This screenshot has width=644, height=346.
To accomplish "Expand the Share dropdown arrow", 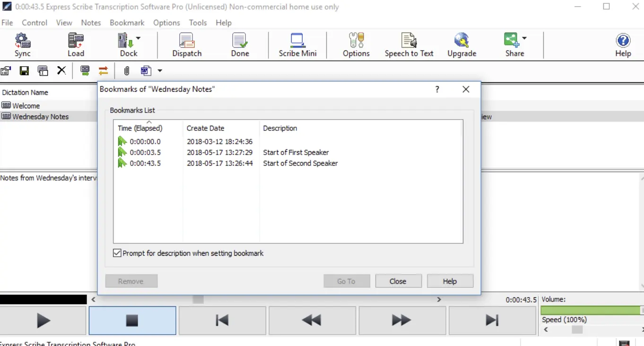I will 524,38.
